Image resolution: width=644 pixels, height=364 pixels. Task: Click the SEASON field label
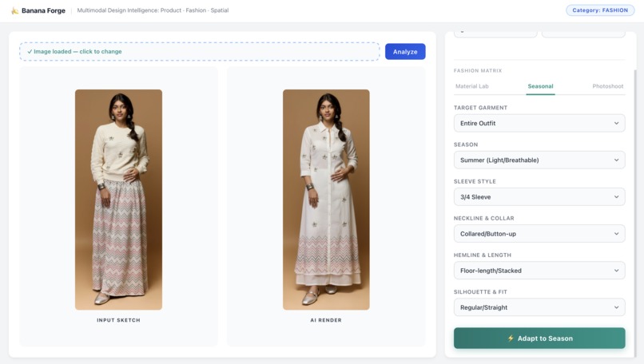click(x=466, y=144)
